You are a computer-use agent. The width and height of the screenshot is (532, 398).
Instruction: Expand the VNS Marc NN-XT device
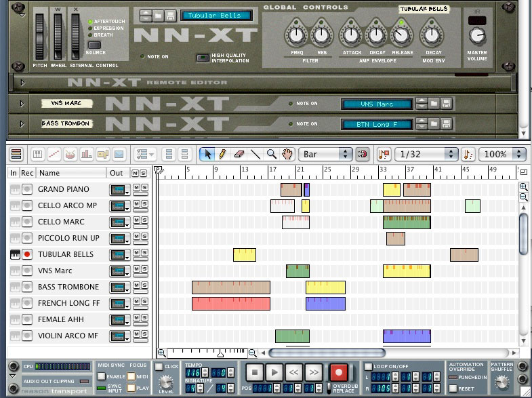tap(21, 104)
